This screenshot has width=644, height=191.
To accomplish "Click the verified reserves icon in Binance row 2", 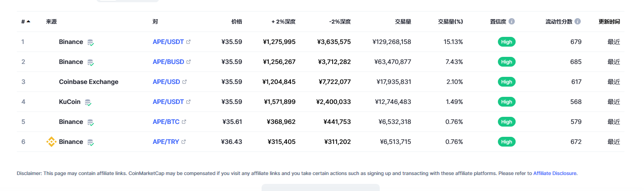I will [91, 62].
